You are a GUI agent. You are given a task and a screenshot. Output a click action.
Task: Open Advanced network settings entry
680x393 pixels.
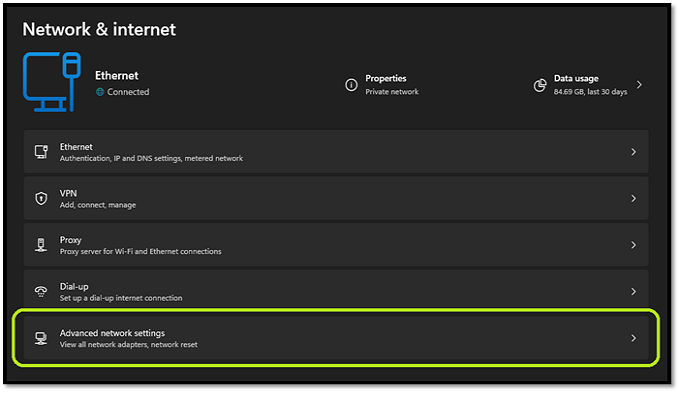tap(336, 338)
